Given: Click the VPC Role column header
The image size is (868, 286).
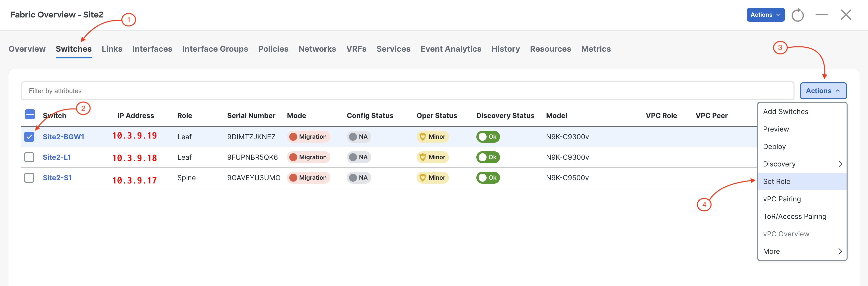Looking at the screenshot, I should (661, 116).
